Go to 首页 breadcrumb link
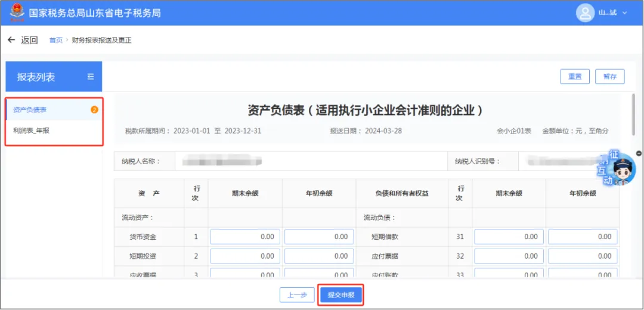This screenshot has height=310, width=644. [56, 40]
